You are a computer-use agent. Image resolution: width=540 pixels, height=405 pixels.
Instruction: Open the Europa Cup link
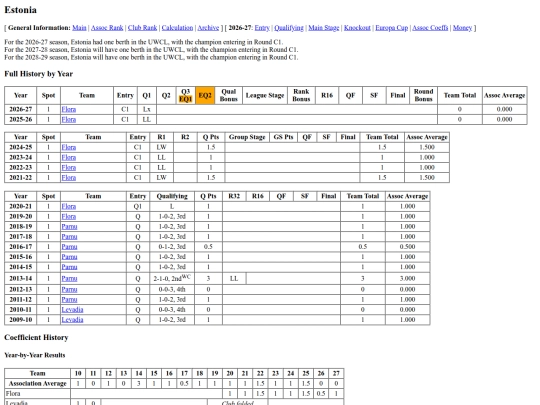tap(392, 28)
